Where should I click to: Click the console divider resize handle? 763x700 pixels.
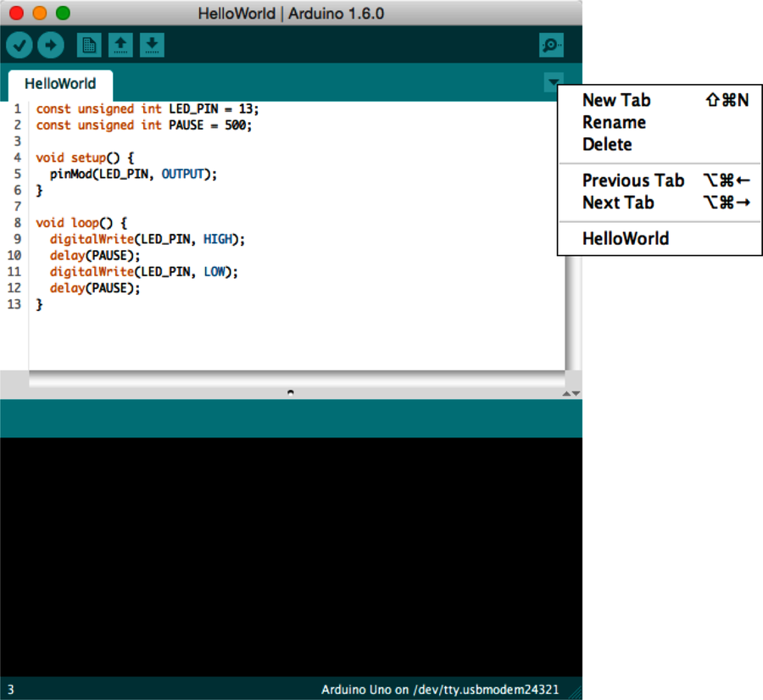click(x=291, y=392)
